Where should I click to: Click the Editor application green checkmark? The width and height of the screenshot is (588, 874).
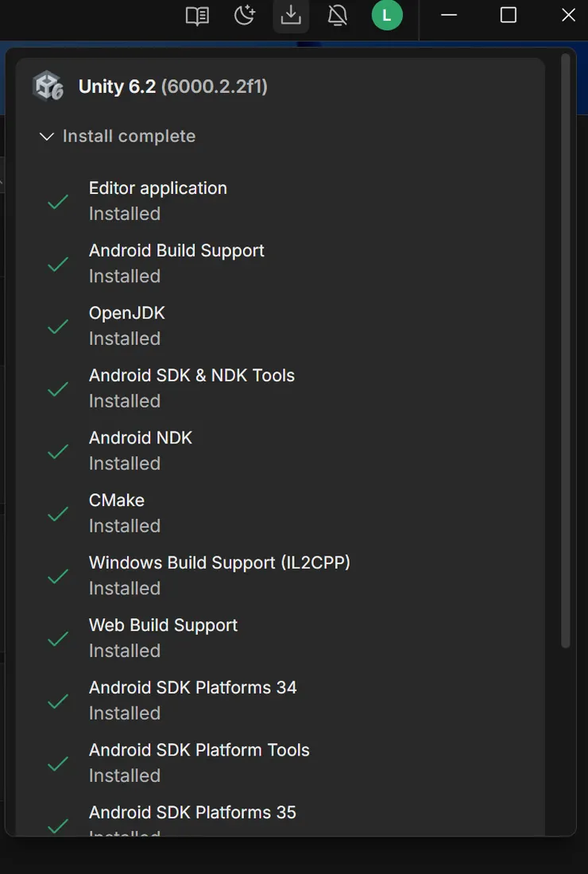pos(58,202)
